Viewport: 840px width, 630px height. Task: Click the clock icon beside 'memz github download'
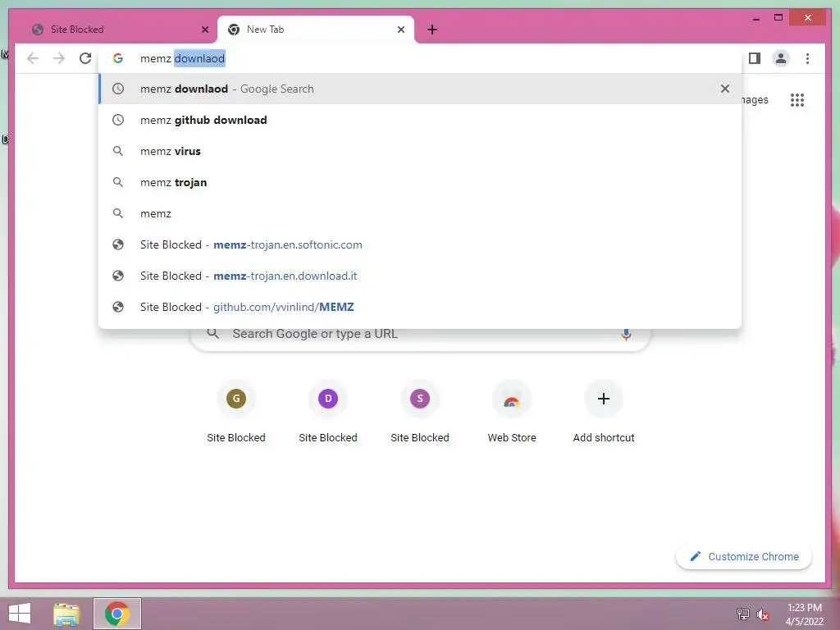118,120
